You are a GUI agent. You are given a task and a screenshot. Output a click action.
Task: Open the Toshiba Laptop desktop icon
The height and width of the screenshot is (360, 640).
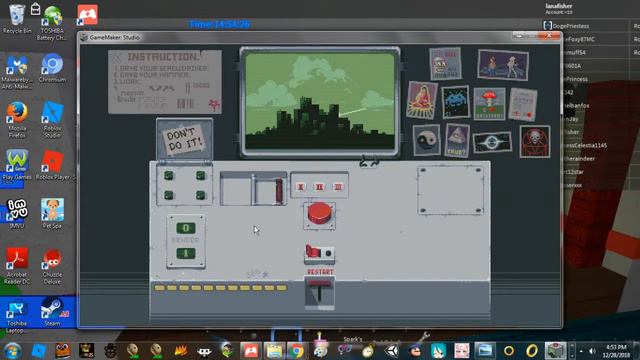click(x=17, y=316)
